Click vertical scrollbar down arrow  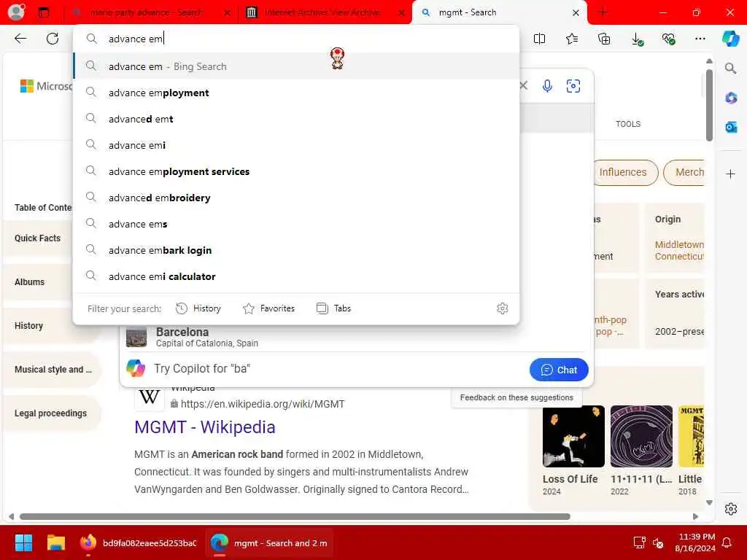point(709,502)
